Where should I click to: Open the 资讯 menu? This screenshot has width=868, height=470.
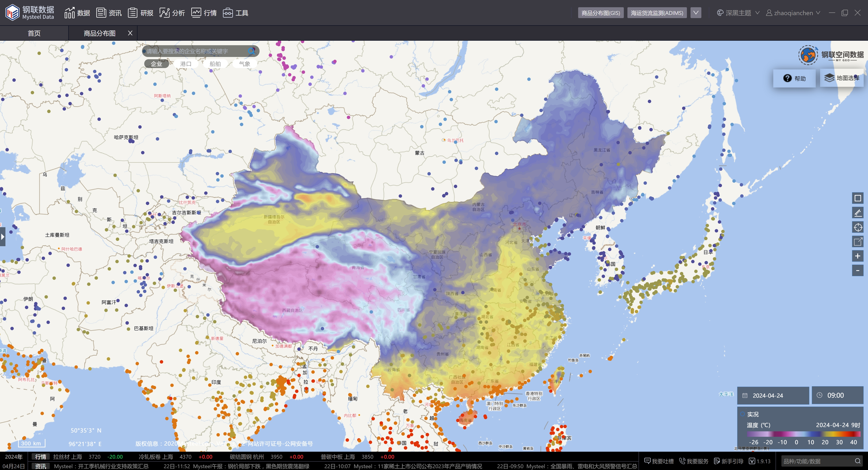coord(109,13)
